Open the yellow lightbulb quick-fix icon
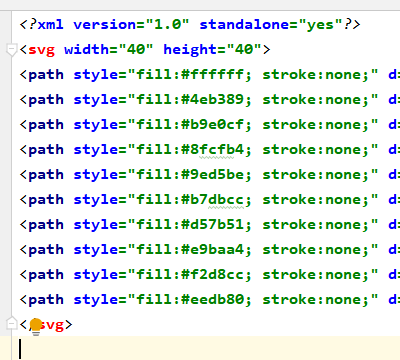 point(36,326)
